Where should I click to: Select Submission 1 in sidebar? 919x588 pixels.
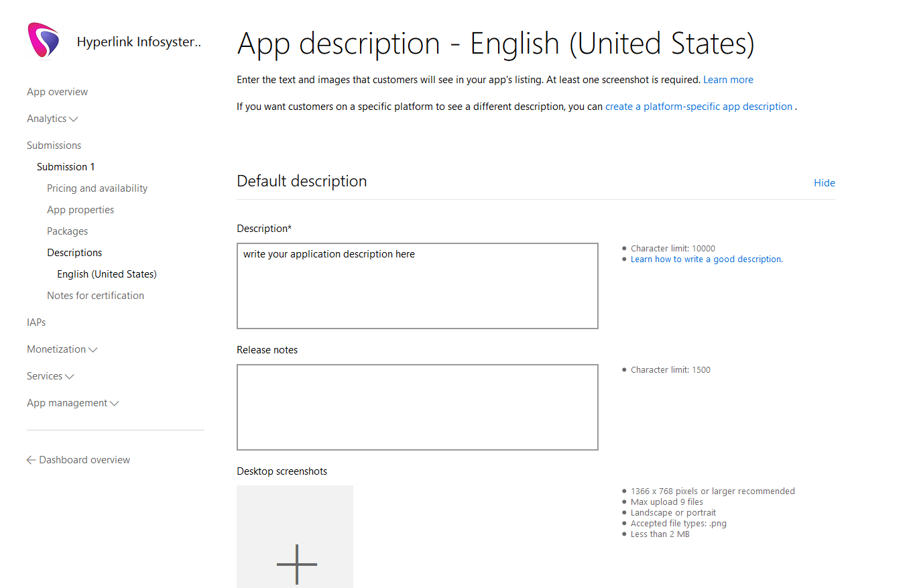point(66,167)
